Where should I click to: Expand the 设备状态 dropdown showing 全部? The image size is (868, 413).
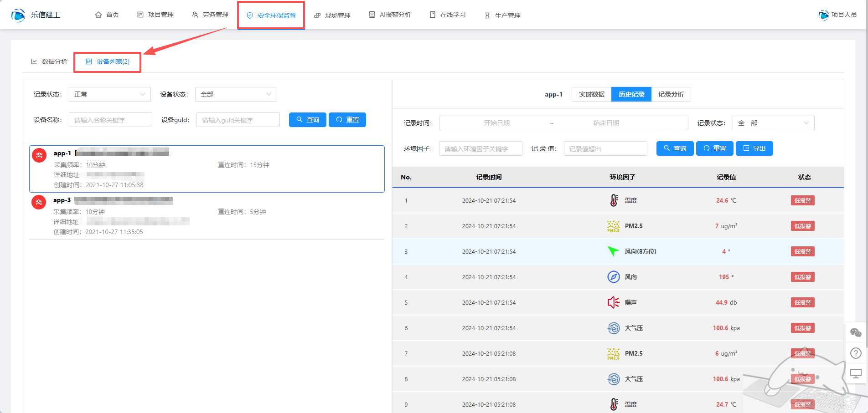pyautogui.click(x=236, y=94)
